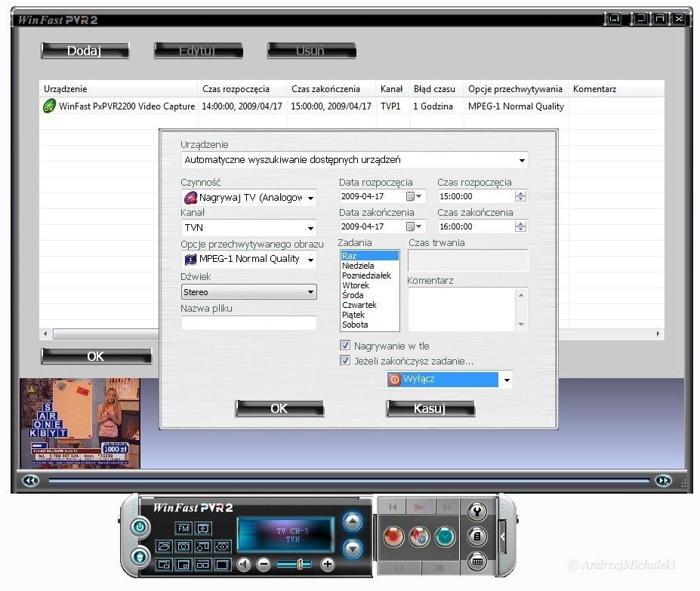Open settings with the wrench icon
This screenshot has height=591, width=700.
coord(477,512)
